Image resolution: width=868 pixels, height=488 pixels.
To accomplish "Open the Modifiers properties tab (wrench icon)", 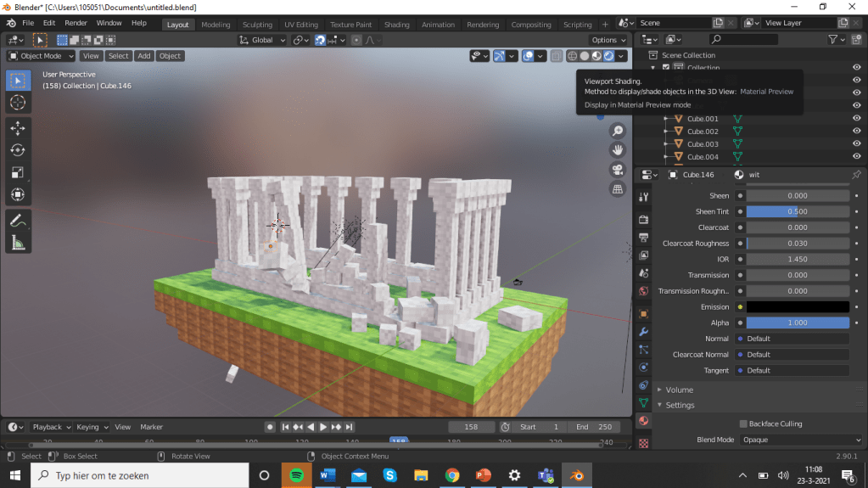I will point(643,331).
